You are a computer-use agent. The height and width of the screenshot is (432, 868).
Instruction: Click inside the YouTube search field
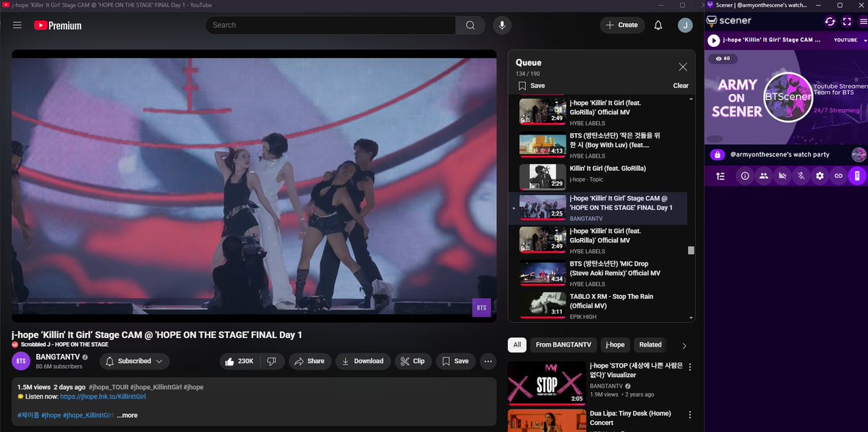[x=331, y=25]
